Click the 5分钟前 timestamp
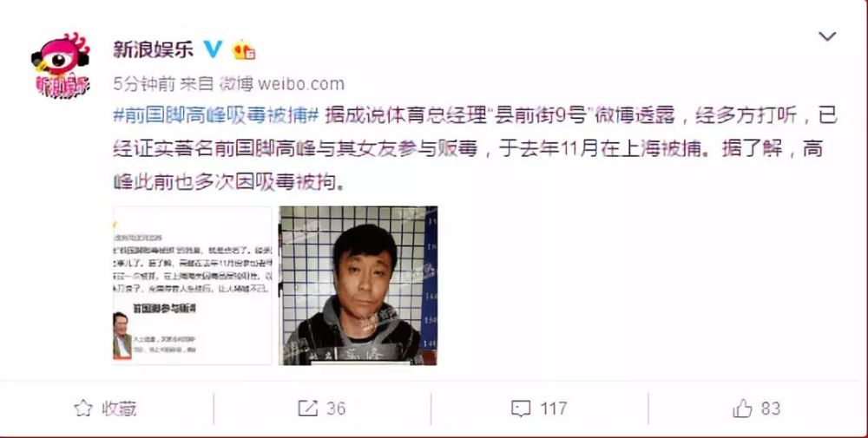 tap(144, 84)
